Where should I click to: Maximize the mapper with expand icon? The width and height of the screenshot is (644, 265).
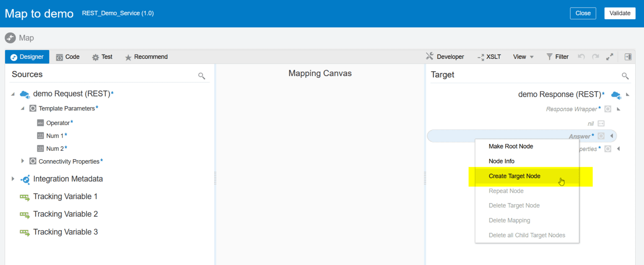pyautogui.click(x=610, y=57)
